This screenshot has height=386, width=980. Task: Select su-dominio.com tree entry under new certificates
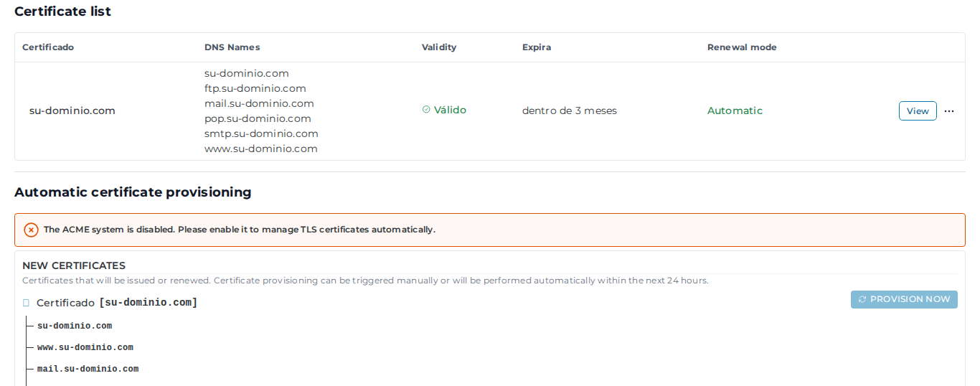pos(75,326)
